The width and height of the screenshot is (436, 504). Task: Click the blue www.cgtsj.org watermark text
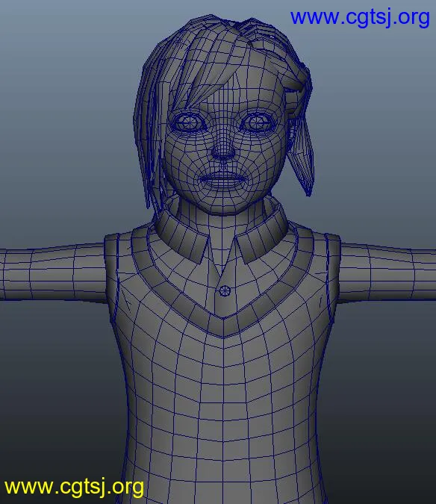click(x=360, y=17)
